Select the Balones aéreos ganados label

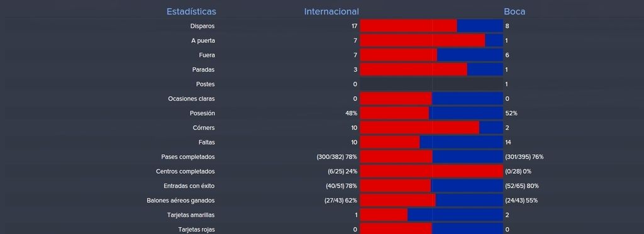[180, 201]
